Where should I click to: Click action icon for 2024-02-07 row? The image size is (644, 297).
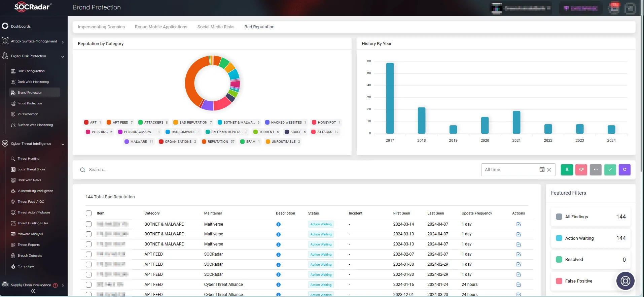click(x=518, y=254)
